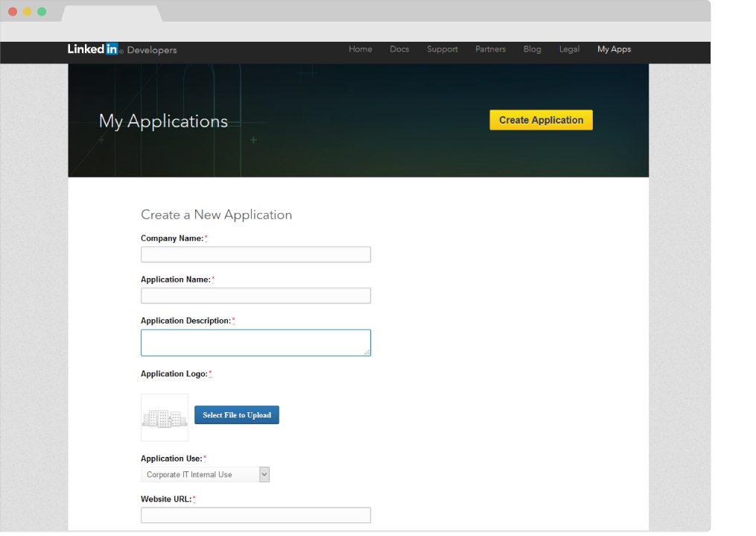Click into the Application Name field
The image size is (756, 536).
pyautogui.click(x=255, y=296)
